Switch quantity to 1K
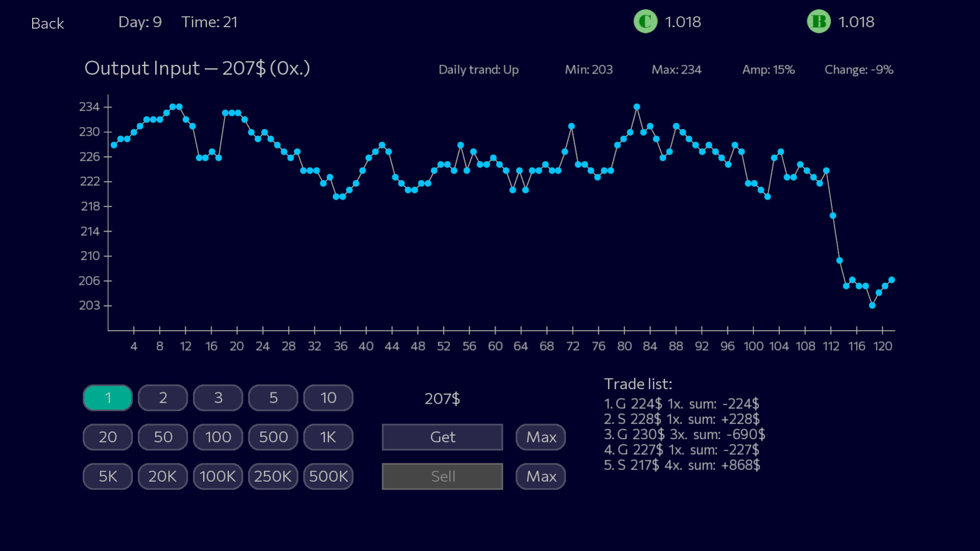Screen dimensions: 980x551 (x=328, y=437)
